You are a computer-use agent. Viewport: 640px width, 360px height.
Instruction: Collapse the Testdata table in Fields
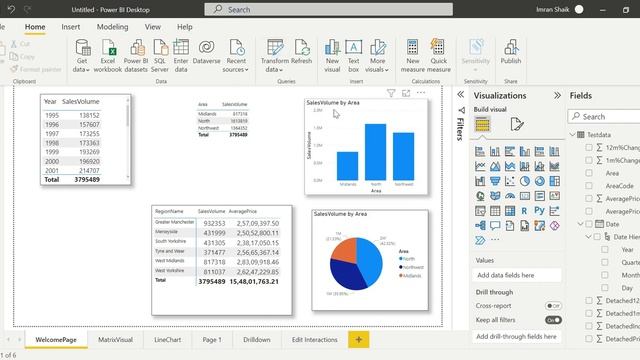click(x=572, y=134)
